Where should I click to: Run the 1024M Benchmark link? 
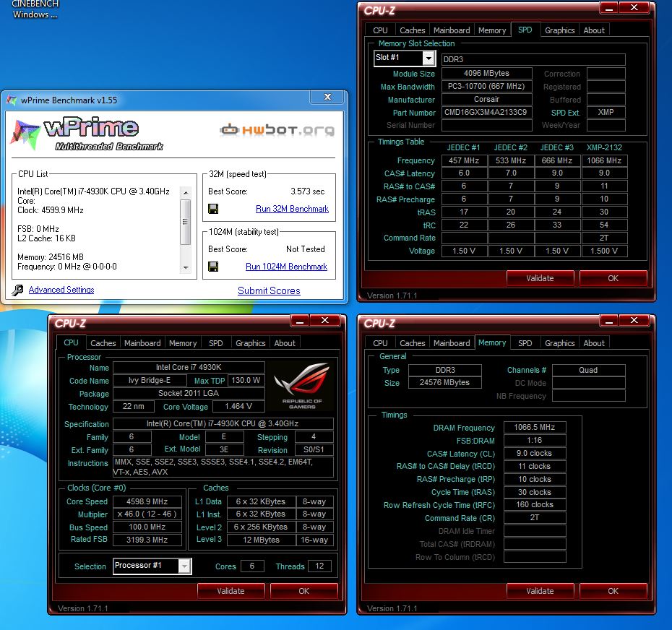pos(286,267)
